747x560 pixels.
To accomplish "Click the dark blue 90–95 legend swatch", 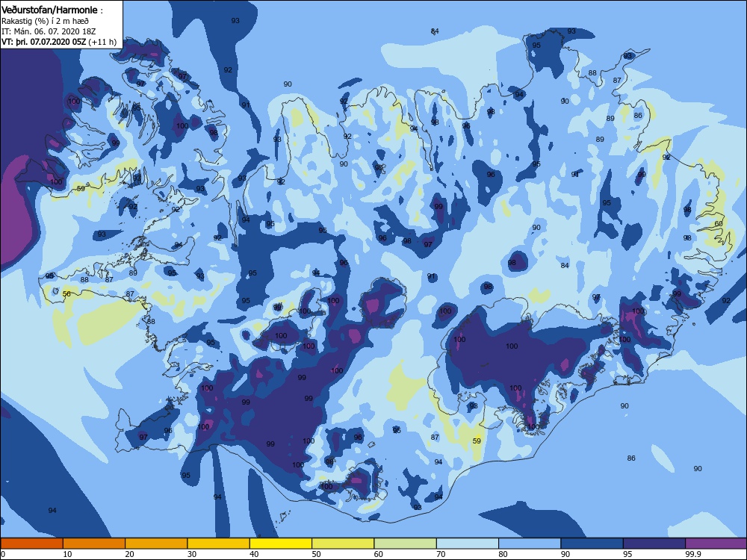I will 592,544.
